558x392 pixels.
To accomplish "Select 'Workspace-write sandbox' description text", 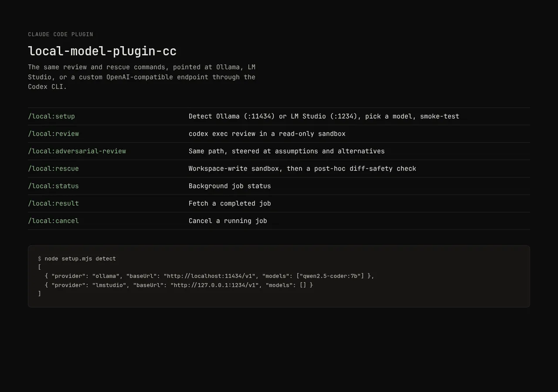I will point(303,169).
